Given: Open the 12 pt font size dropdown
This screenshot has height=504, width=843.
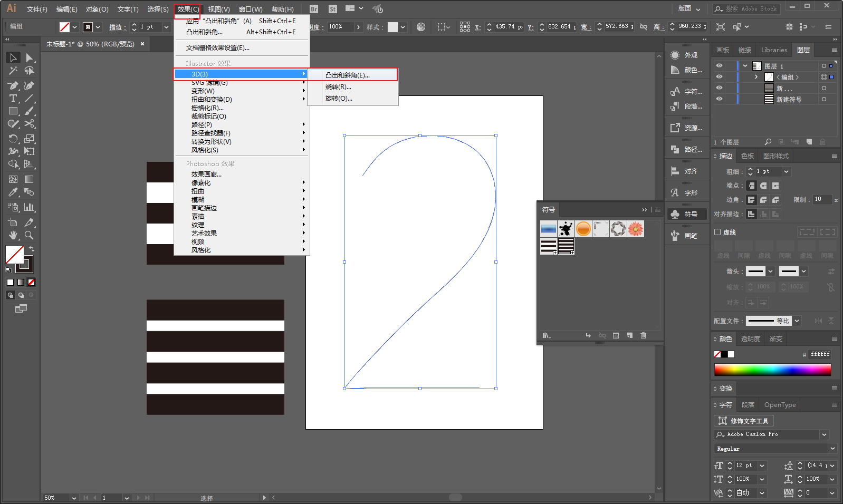Looking at the screenshot, I should tap(762, 466).
